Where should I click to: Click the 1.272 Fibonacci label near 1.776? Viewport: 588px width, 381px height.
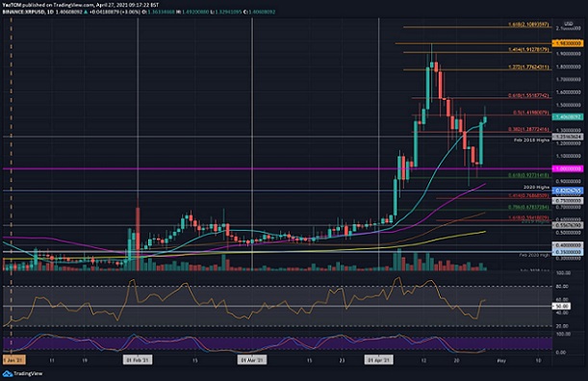click(x=528, y=67)
